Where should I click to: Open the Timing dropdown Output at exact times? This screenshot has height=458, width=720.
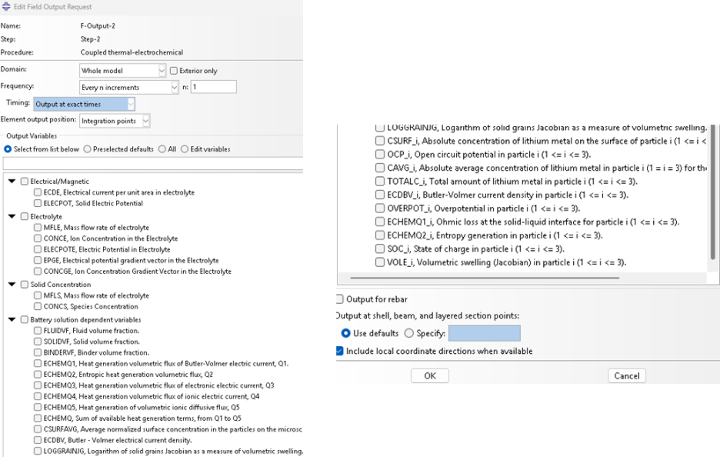(84, 104)
